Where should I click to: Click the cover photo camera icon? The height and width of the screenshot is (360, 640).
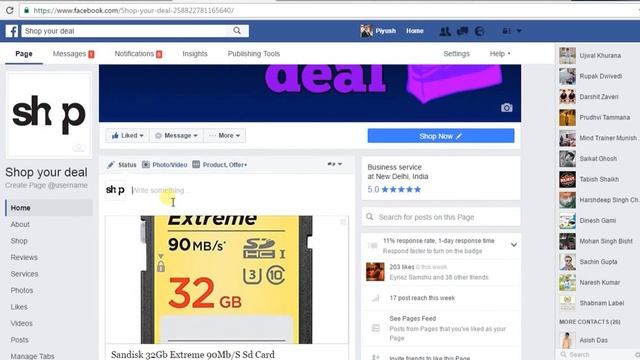(x=507, y=108)
